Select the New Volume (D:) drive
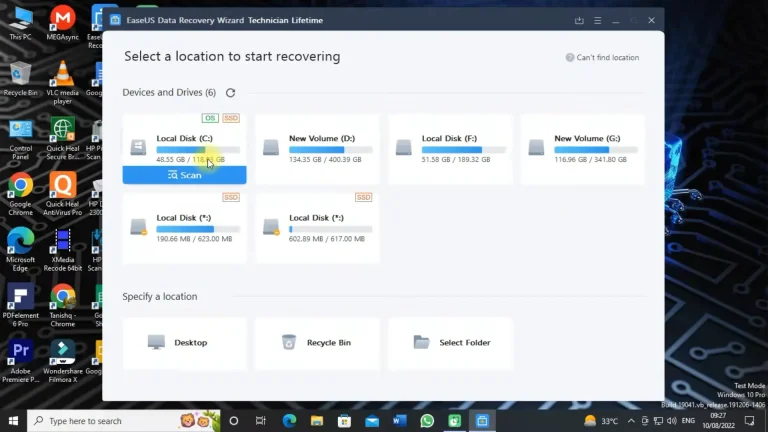Viewport: 768px width, 432px height. [317, 149]
